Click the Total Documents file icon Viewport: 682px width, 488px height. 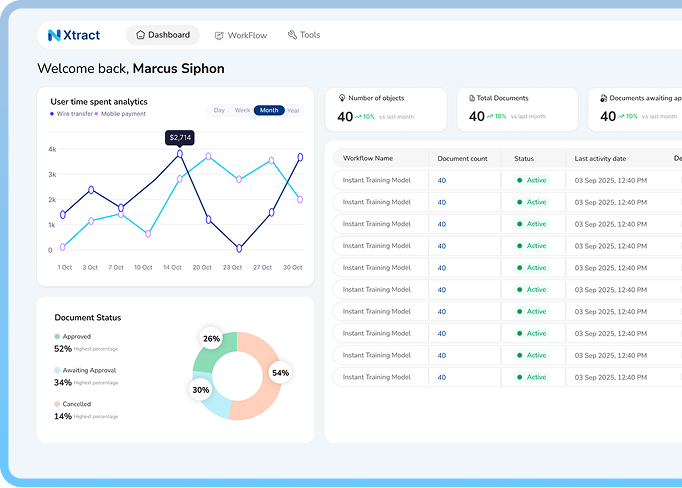[x=472, y=98]
